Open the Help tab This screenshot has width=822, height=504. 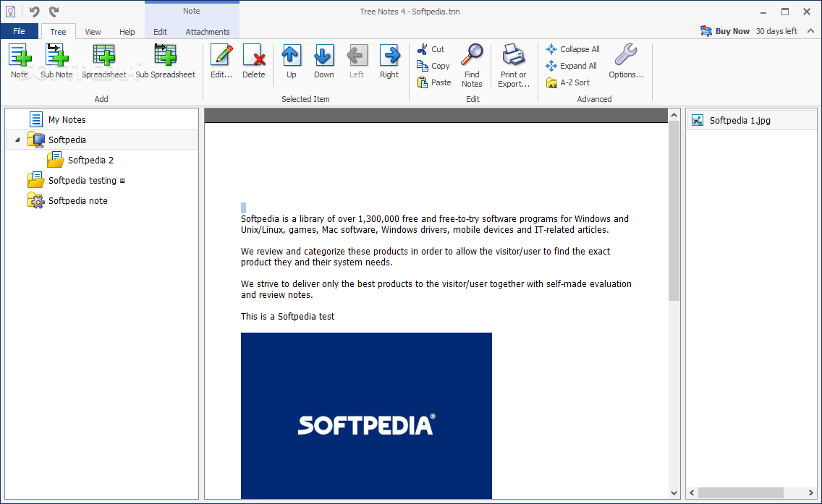click(x=127, y=31)
